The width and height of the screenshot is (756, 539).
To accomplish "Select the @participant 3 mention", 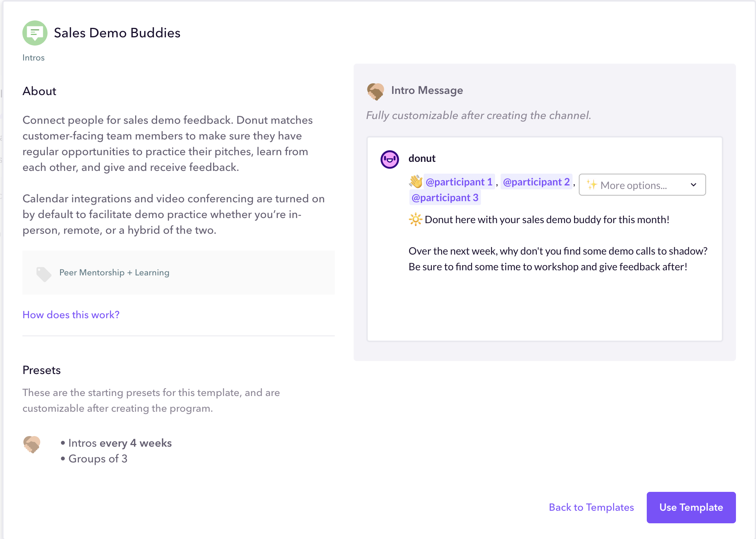I will 445,198.
